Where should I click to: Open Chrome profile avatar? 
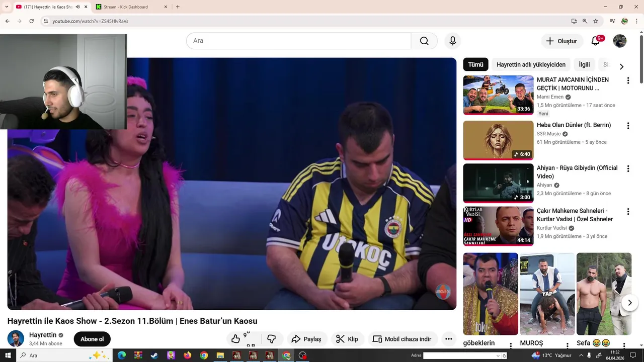[624, 21]
